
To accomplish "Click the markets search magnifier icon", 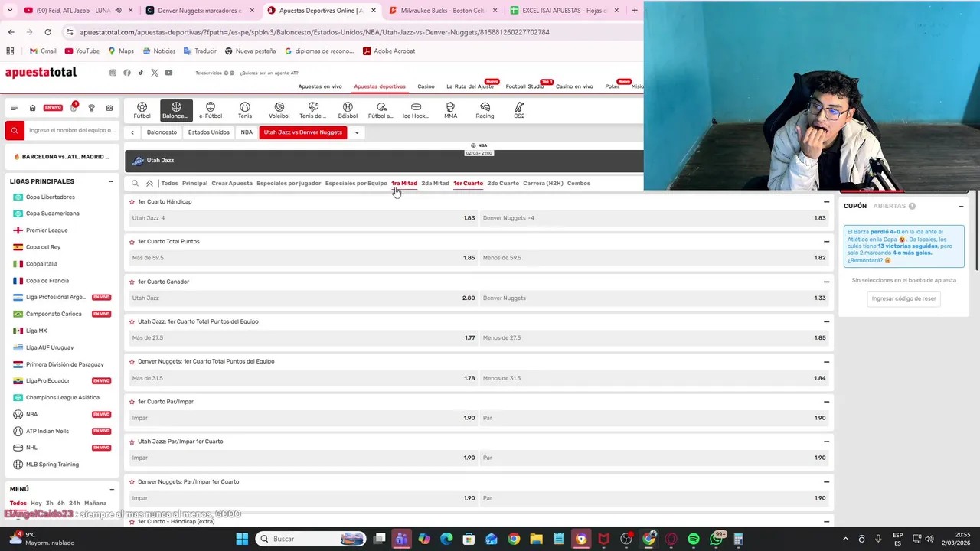I will tap(135, 184).
